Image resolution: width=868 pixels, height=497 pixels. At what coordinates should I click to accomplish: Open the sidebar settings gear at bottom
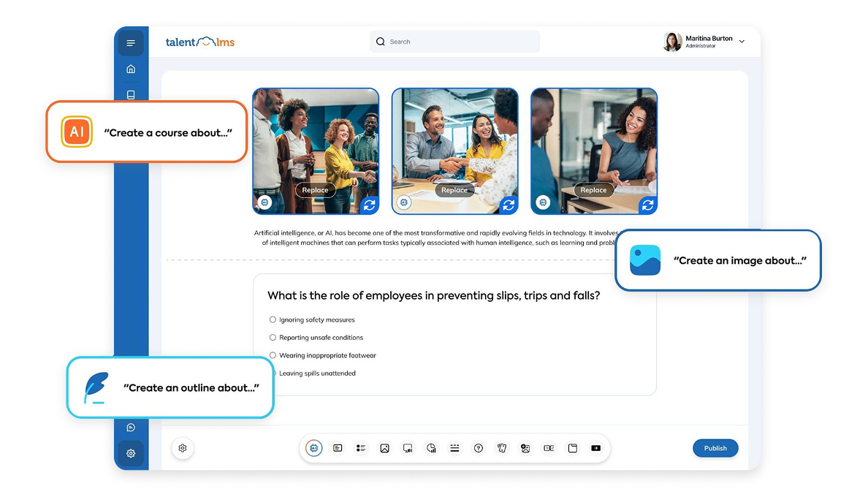(x=131, y=453)
